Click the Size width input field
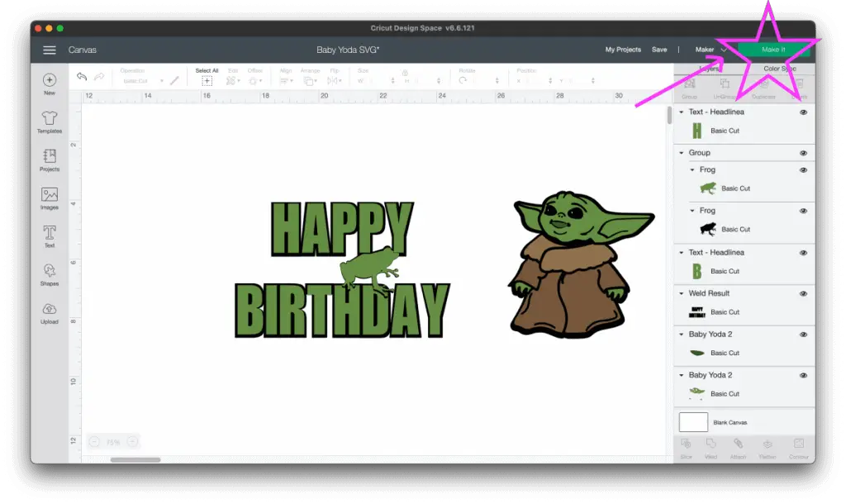This screenshot has width=846, height=504. (x=375, y=81)
